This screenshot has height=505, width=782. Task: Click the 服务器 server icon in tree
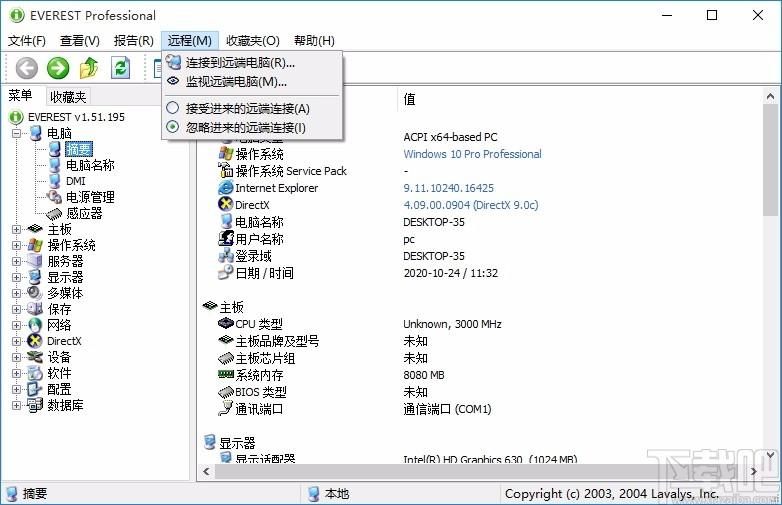pos(35,261)
